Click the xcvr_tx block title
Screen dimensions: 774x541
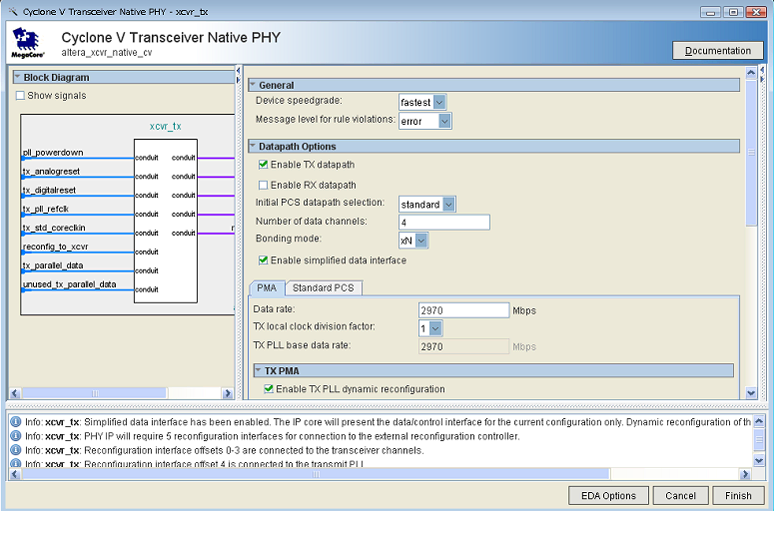coord(165,126)
